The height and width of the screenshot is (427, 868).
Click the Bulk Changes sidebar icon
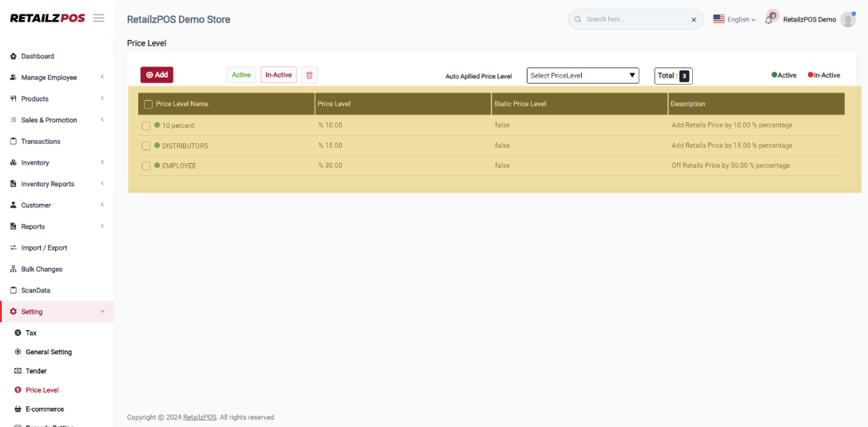14,269
